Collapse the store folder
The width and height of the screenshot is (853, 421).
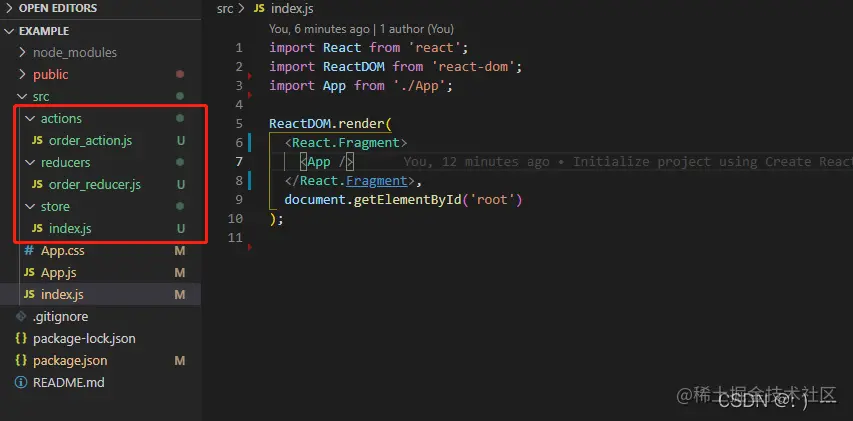tap(55, 207)
